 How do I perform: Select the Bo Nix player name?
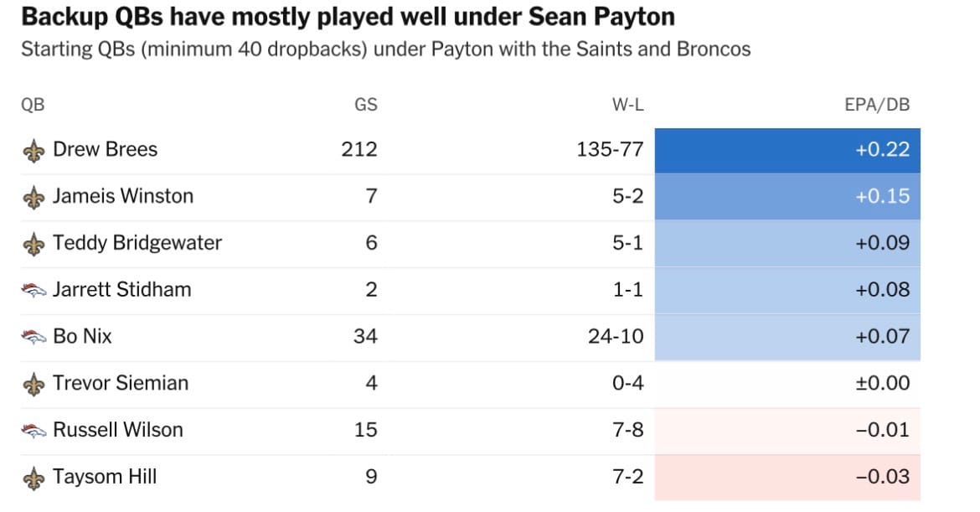tap(82, 337)
